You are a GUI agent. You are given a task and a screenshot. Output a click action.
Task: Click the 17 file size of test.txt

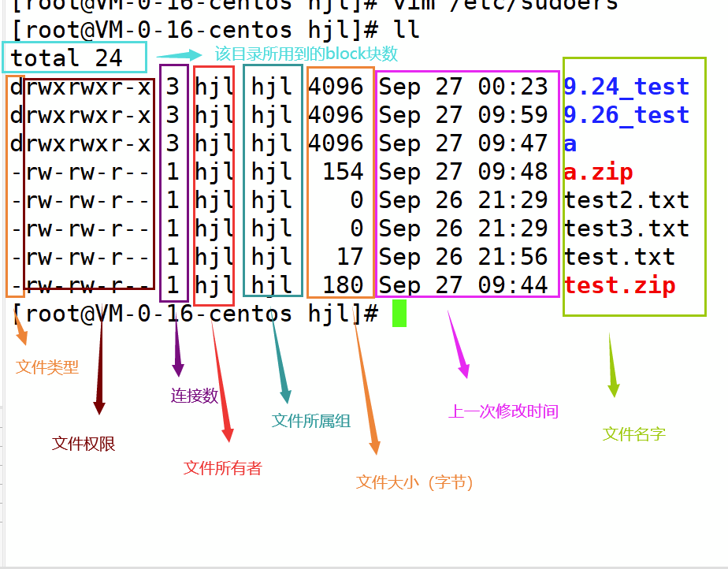pyautogui.click(x=350, y=257)
